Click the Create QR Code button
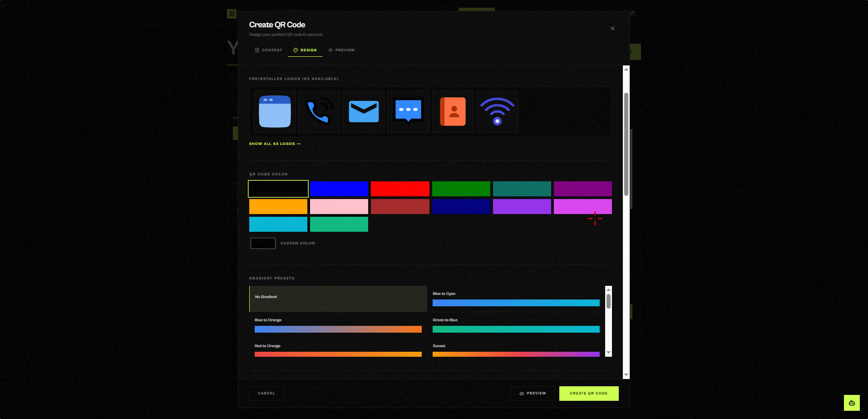868x419 pixels. tap(588, 393)
